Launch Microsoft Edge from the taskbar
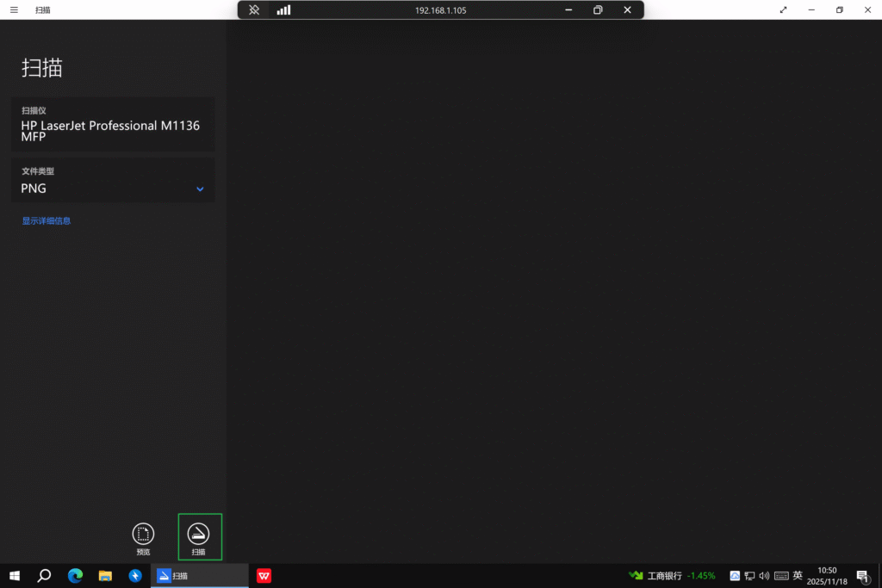This screenshot has width=882, height=588. point(75,576)
